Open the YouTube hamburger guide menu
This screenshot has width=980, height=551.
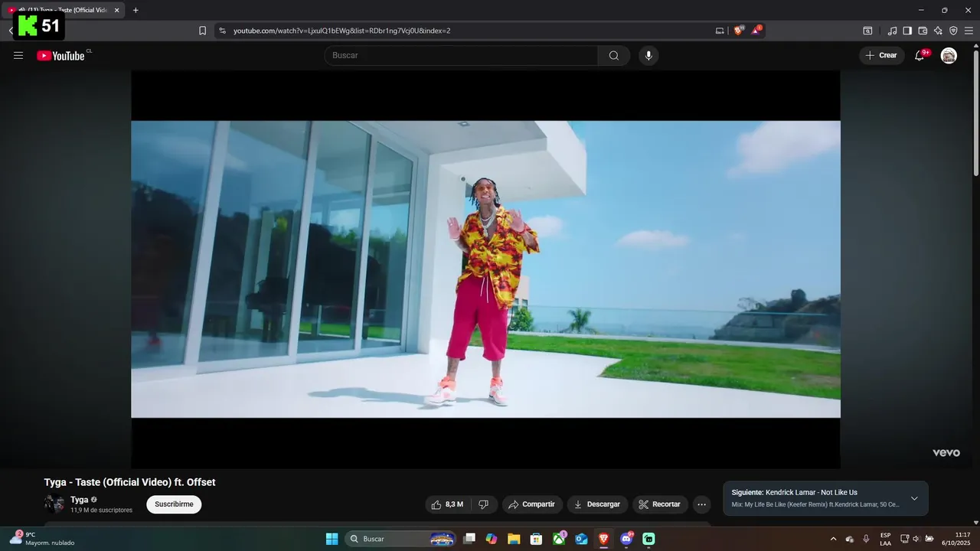click(18, 55)
